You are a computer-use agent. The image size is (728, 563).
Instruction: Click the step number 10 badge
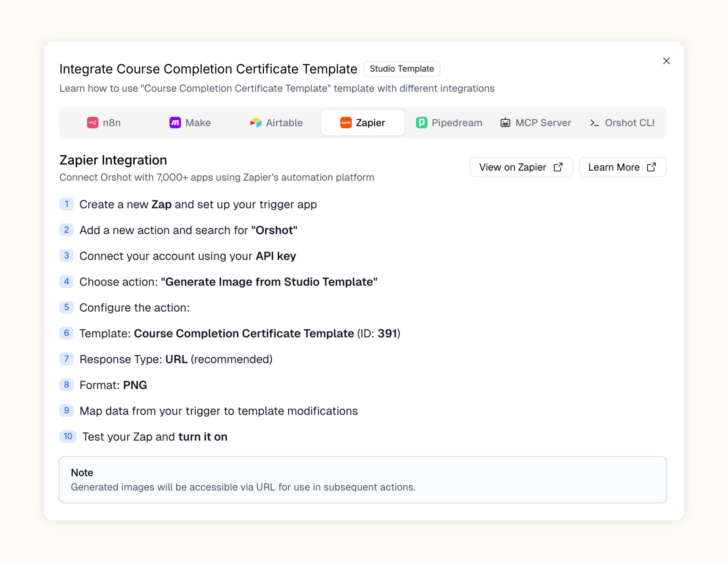click(68, 436)
